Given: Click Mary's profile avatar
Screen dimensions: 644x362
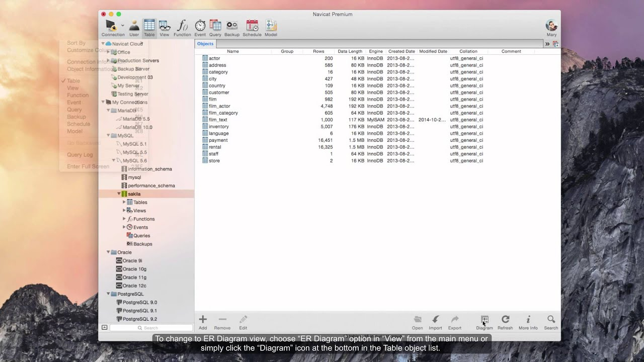Looking at the screenshot, I should 551,25.
